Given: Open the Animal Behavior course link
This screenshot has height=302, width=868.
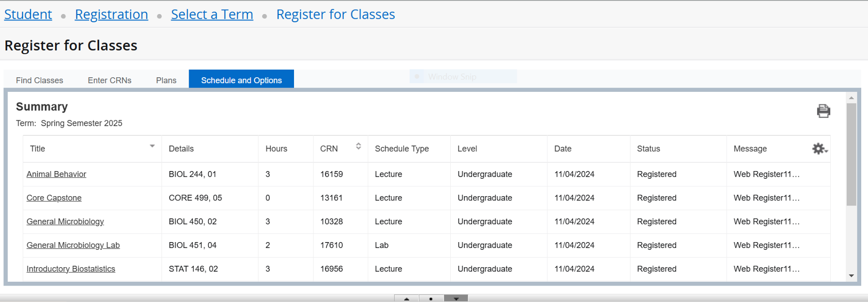Looking at the screenshot, I should pos(57,174).
